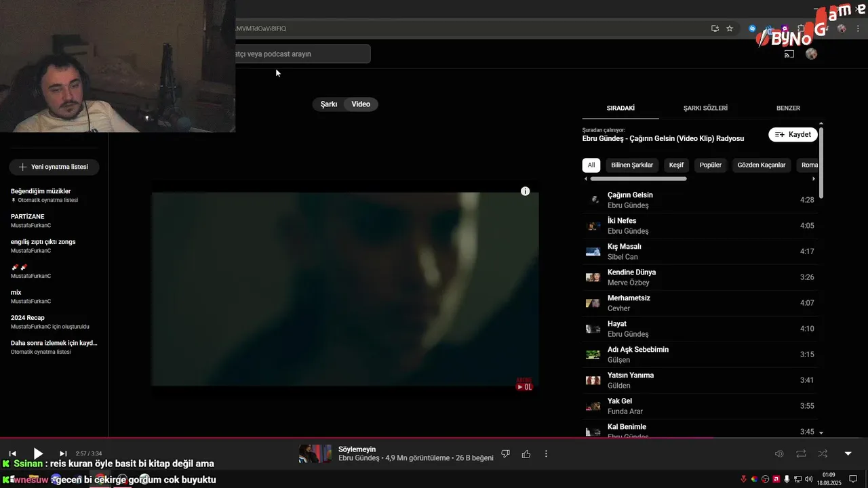The height and width of the screenshot is (488, 868).
Task: Open the player volume control
Action: (779, 453)
